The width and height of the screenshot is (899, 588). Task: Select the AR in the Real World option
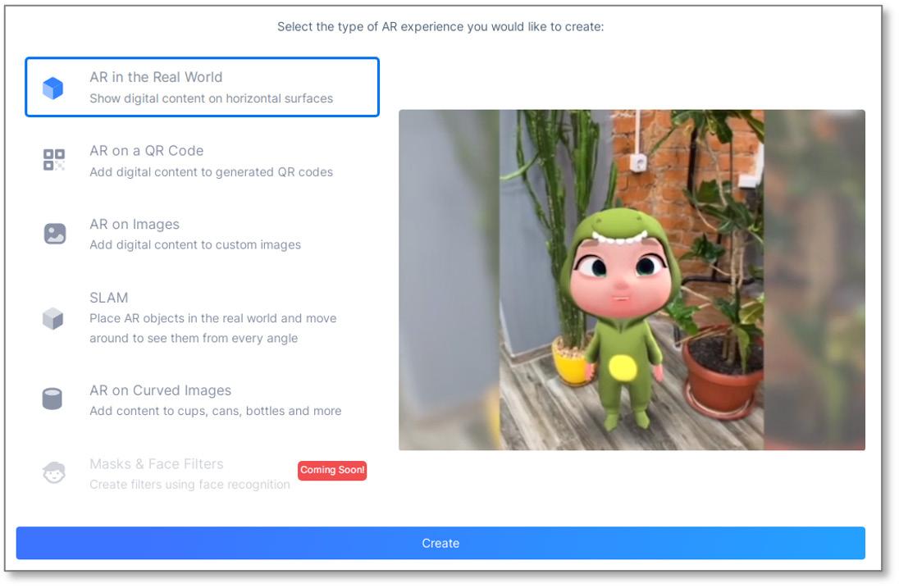tap(203, 87)
